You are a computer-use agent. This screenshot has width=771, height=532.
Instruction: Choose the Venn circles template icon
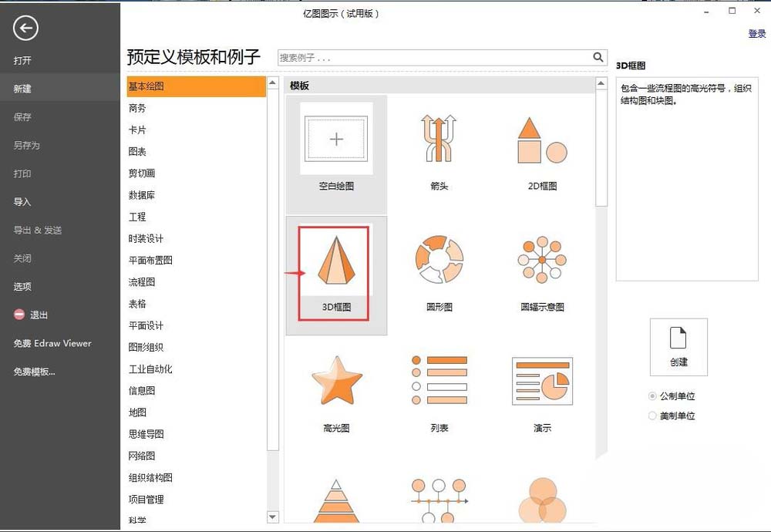click(x=542, y=500)
